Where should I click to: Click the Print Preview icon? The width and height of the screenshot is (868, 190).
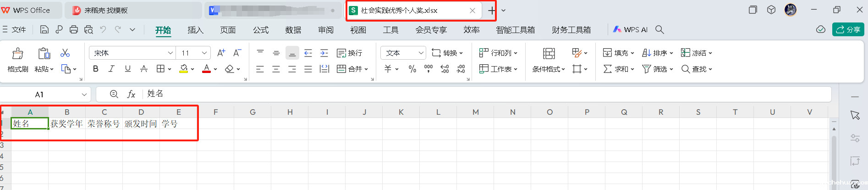point(88,29)
